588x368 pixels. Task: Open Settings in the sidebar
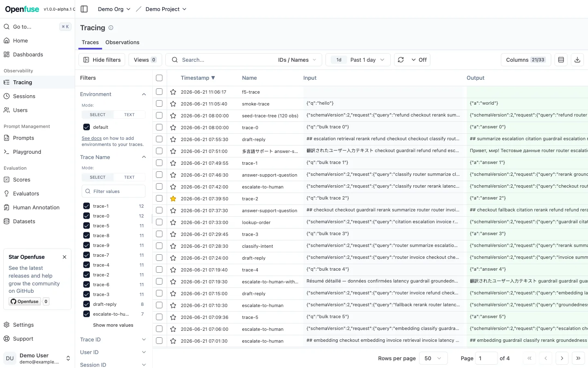[37, 325]
